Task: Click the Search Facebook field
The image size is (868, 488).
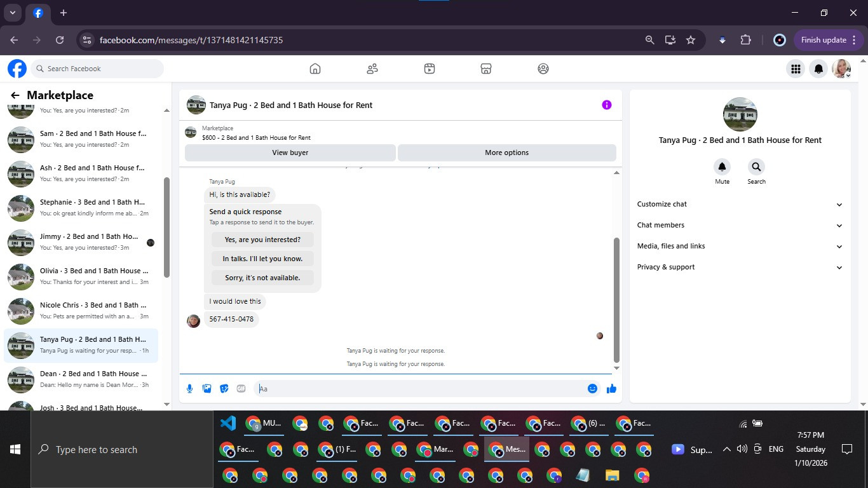Action: tap(97, 69)
